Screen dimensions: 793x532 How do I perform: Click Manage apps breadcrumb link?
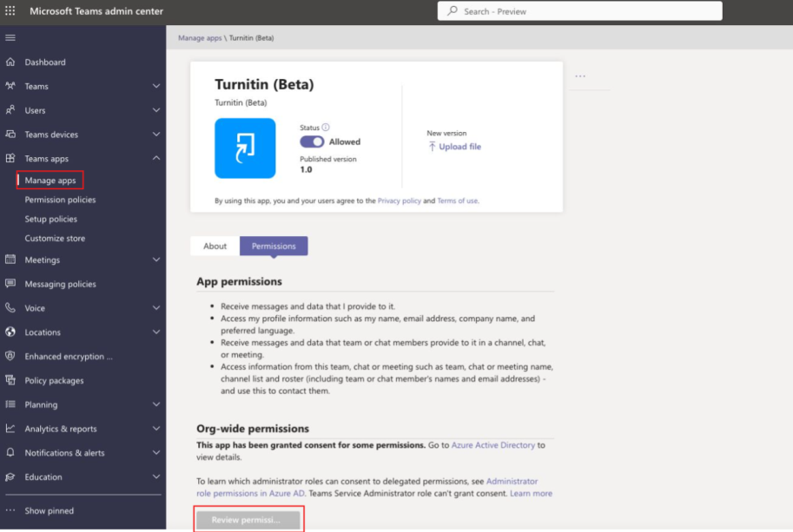pos(200,38)
